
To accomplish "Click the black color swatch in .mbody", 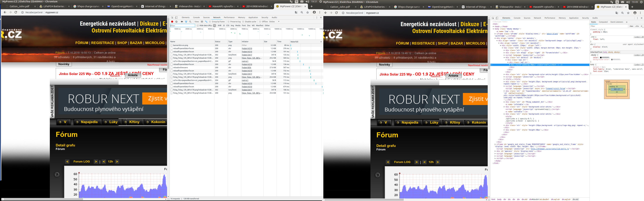I will 601,57.
